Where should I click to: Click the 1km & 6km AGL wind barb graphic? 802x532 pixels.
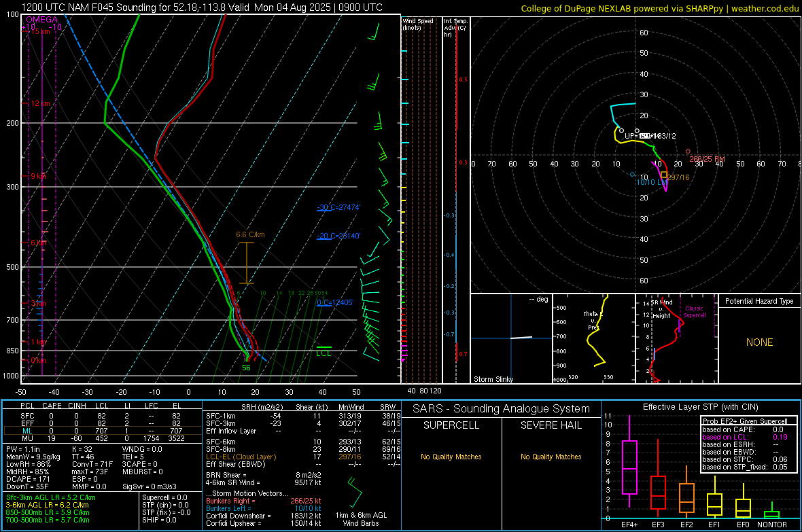(355, 491)
